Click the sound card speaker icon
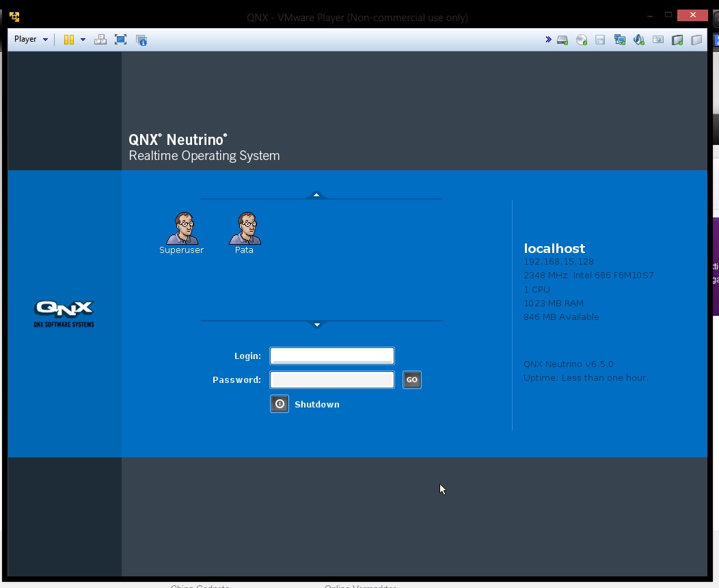The width and height of the screenshot is (719, 588). (639, 40)
